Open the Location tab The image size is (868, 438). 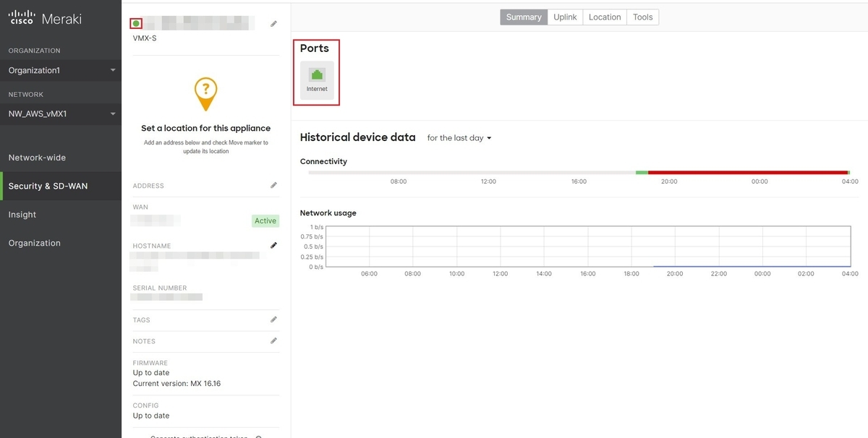click(605, 17)
